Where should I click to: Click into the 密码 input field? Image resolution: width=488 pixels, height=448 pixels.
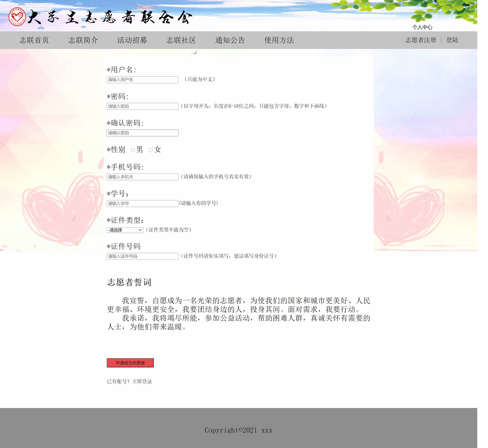click(142, 106)
